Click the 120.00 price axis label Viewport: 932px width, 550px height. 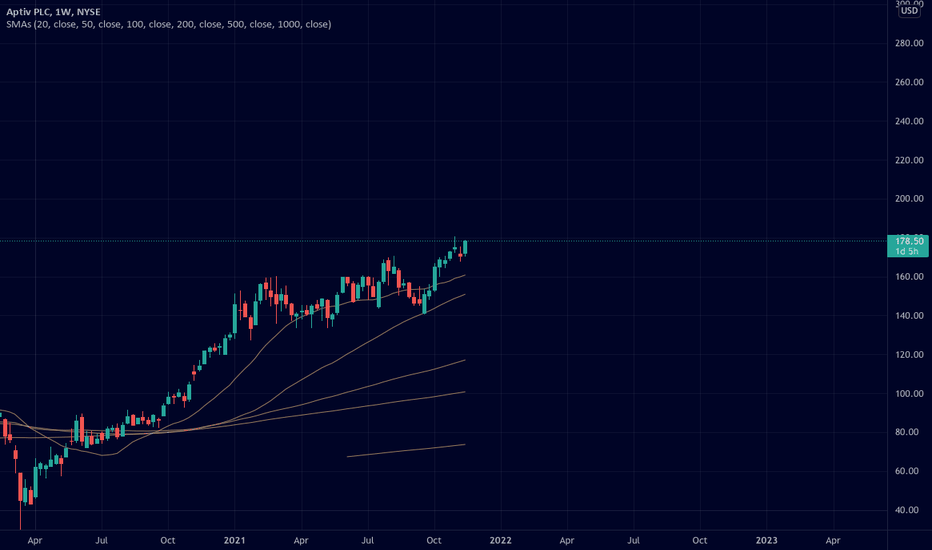pos(909,354)
